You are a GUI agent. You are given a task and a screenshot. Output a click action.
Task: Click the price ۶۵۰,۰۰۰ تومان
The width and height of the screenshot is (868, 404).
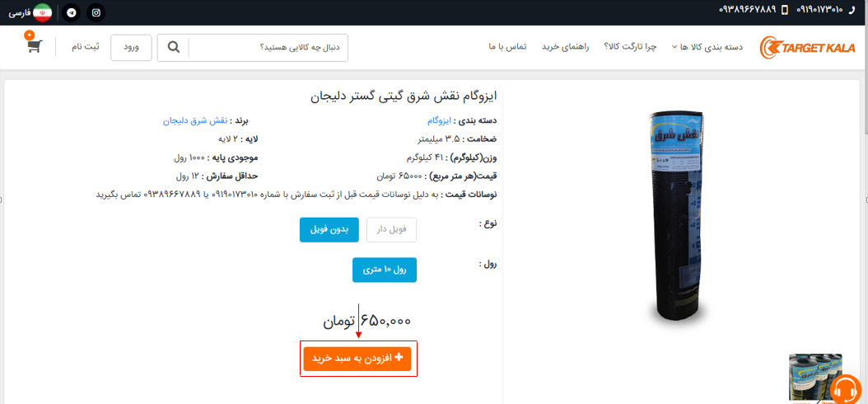click(367, 321)
